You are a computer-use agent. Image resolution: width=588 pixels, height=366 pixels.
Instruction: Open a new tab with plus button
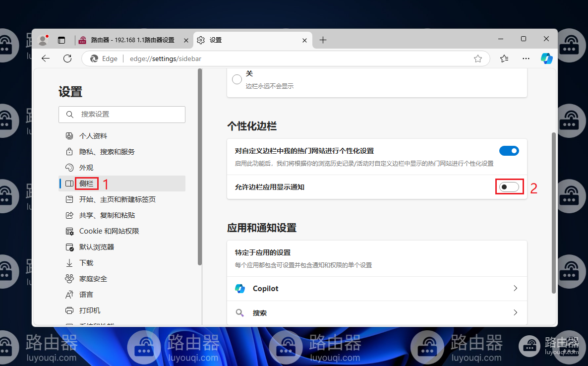pos(323,40)
